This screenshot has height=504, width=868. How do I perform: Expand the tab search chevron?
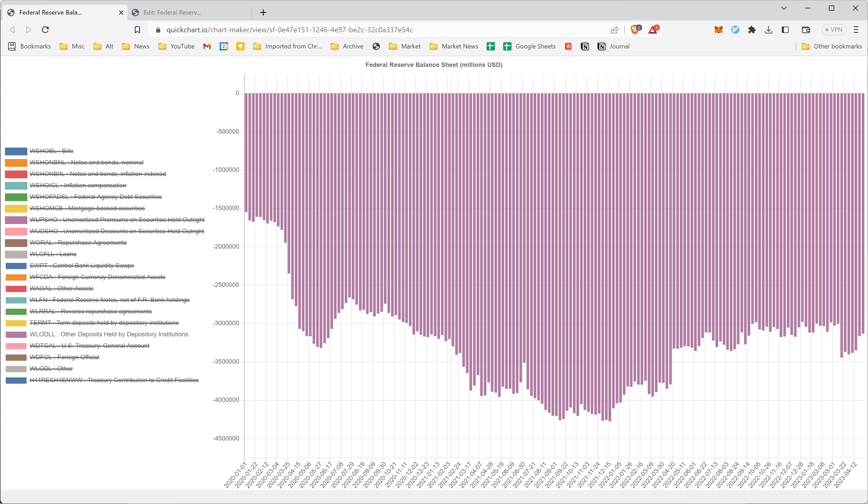click(x=784, y=8)
